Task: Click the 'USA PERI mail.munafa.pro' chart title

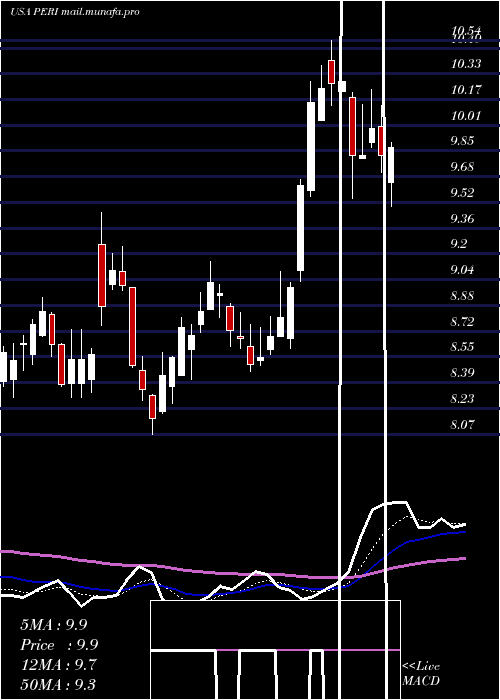Action: 75,12
